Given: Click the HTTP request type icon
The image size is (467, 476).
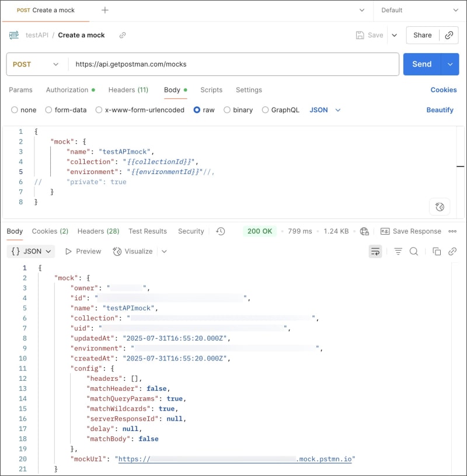Looking at the screenshot, I should (14, 35).
